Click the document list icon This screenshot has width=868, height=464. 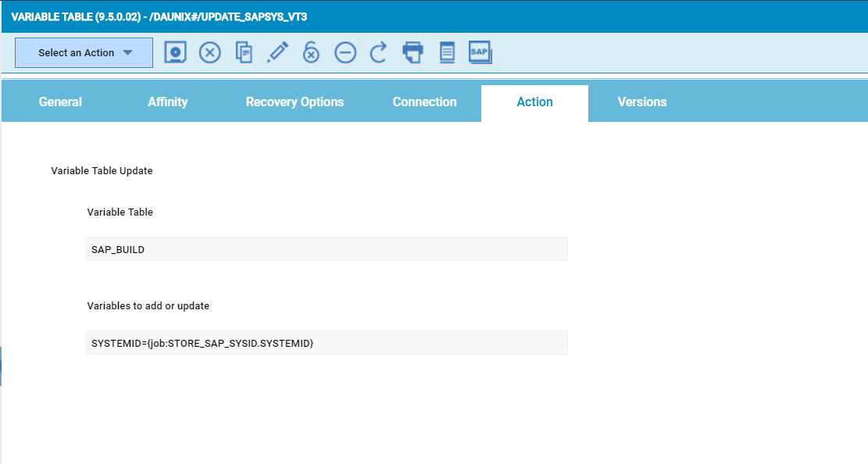point(447,52)
